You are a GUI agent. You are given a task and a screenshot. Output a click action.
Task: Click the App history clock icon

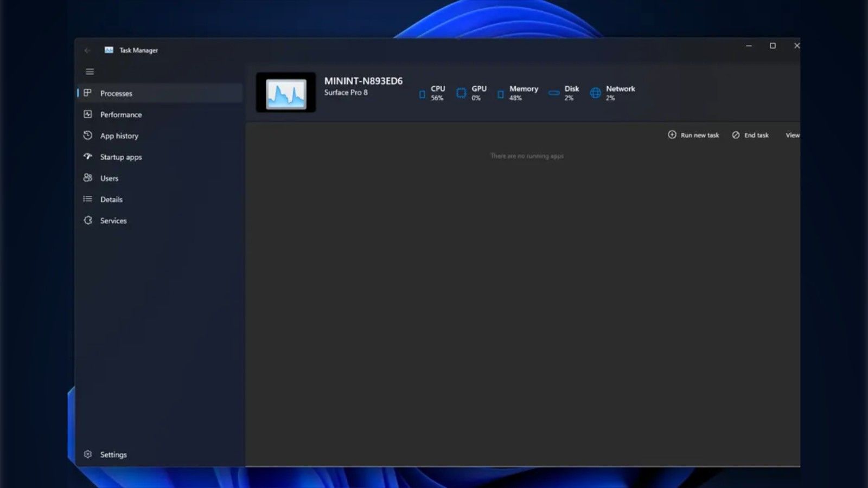click(x=88, y=136)
